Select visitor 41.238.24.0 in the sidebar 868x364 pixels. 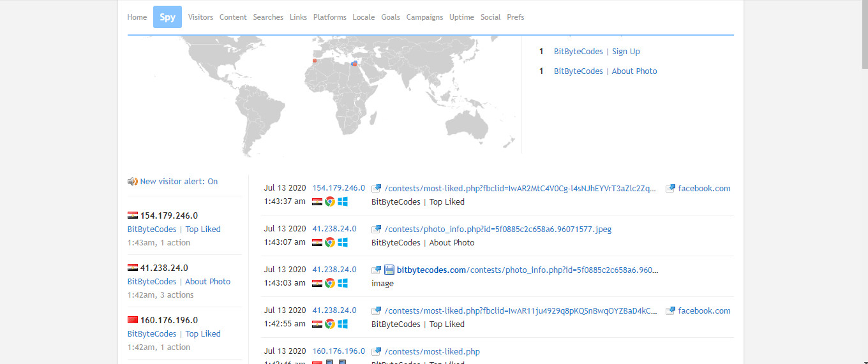click(164, 268)
